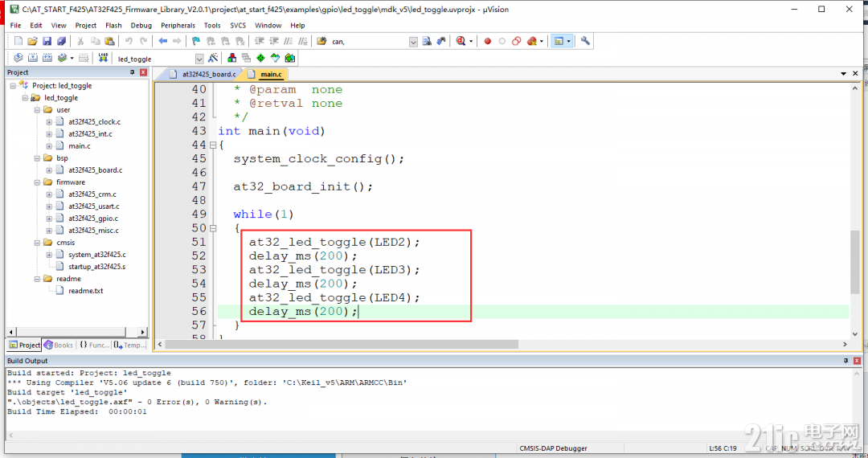The image size is (868, 458).
Task: Create a new file with toolbar icon
Action: pyautogui.click(x=18, y=41)
